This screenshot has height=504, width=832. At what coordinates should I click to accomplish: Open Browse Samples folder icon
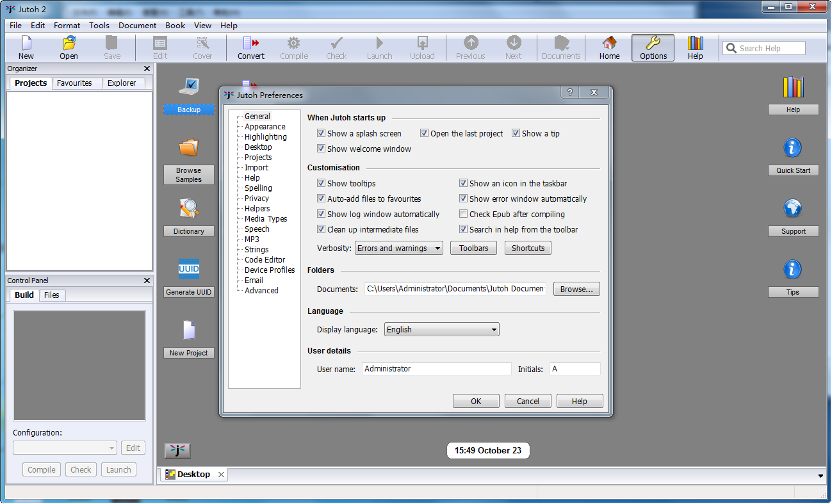click(189, 148)
